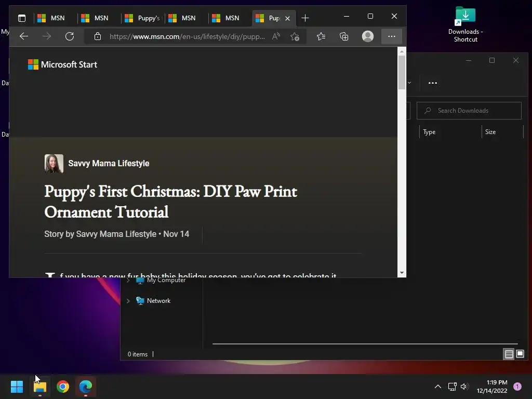Open Read aloud in the address bar
This screenshot has width=532, height=399.
(276, 36)
